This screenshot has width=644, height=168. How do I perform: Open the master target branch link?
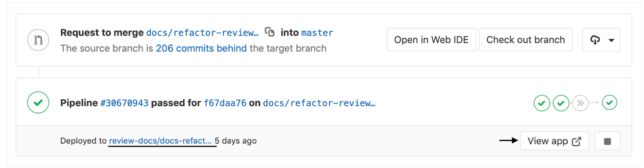point(317,33)
